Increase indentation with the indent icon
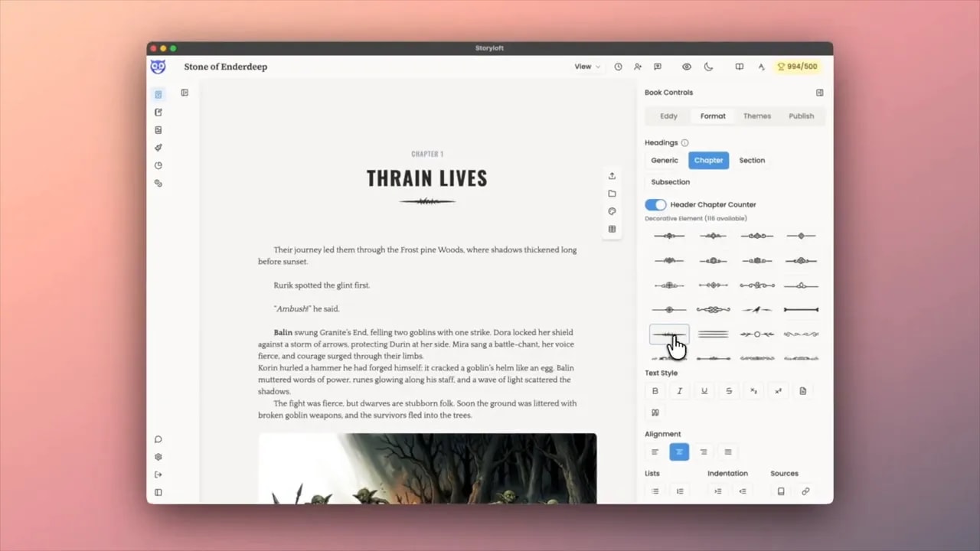The height and width of the screenshot is (551, 980). tap(717, 491)
